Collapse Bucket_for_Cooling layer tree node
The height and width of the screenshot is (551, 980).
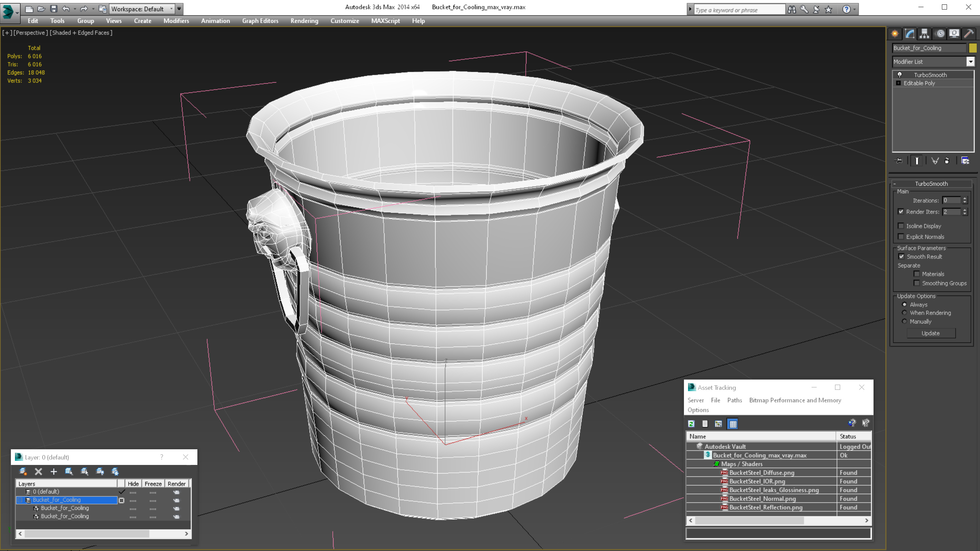pos(20,500)
